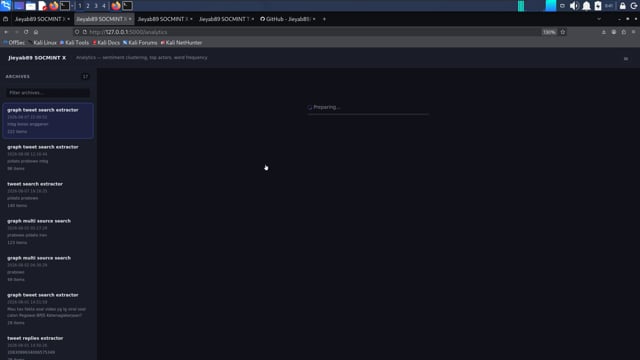Viewport: 640px width, 360px height.
Task: Open the Kali Linux bookmark
Action: click(42, 42)
